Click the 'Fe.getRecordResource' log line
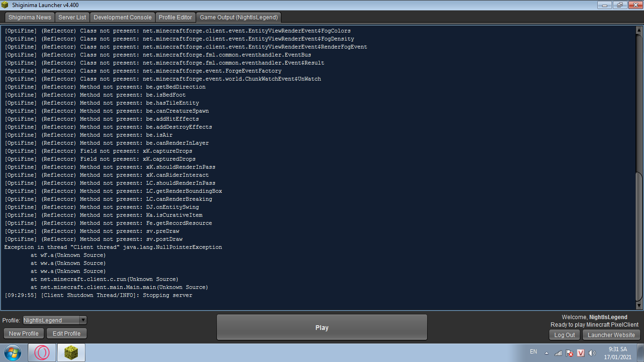This screenshot has height=362, width=644. click(x=108, y=223)
